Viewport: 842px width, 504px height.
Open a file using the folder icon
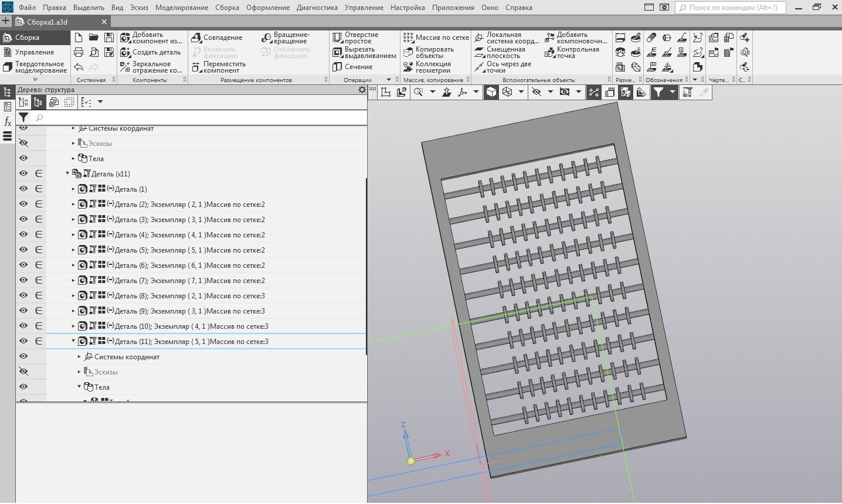tap(94, 38)
